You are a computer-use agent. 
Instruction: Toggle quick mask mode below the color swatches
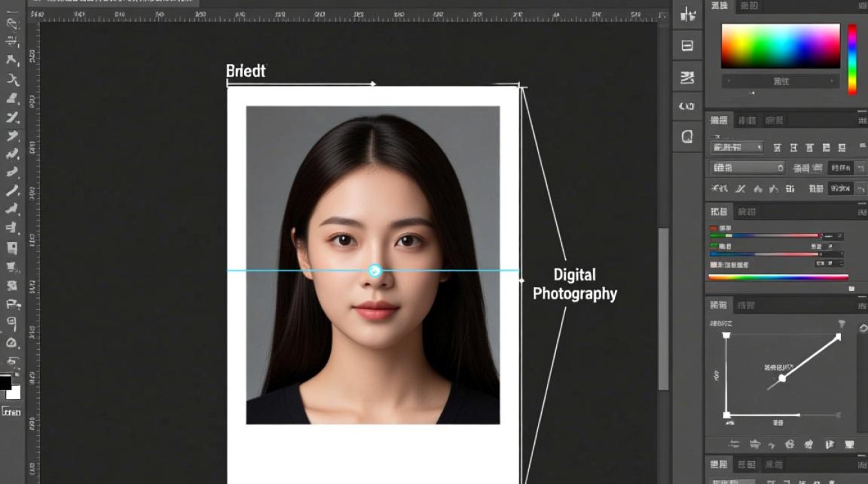[12, 411]
